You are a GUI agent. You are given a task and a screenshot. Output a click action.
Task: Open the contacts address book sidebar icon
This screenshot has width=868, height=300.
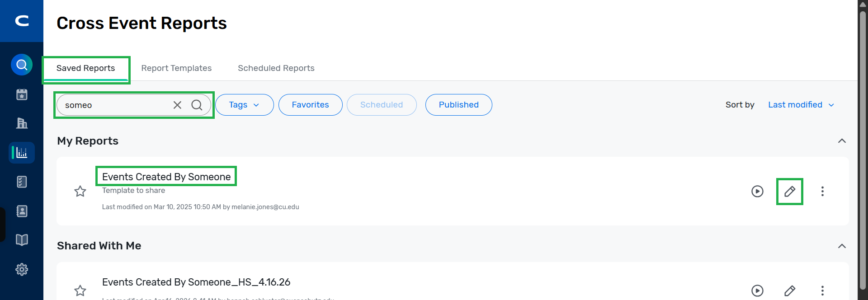pyautogui.click(x=22, y=211)
